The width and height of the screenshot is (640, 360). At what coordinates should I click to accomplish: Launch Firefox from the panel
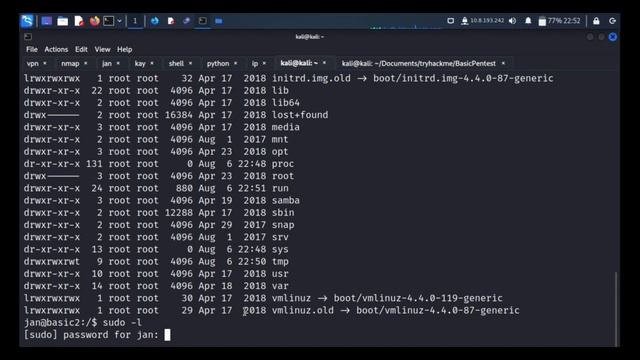pos(95,21)
